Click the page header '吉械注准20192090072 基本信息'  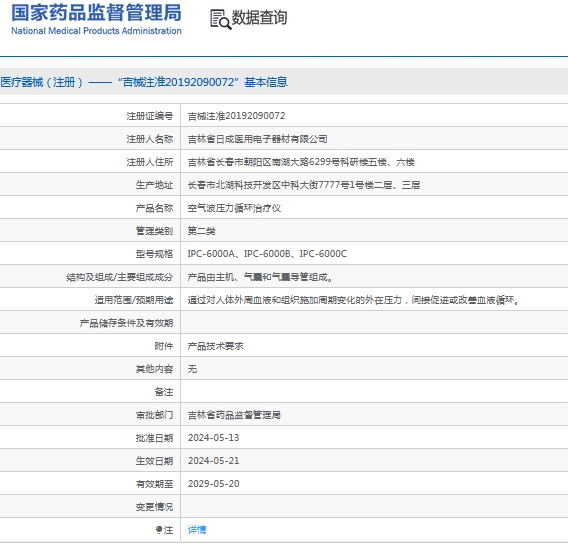144,82
